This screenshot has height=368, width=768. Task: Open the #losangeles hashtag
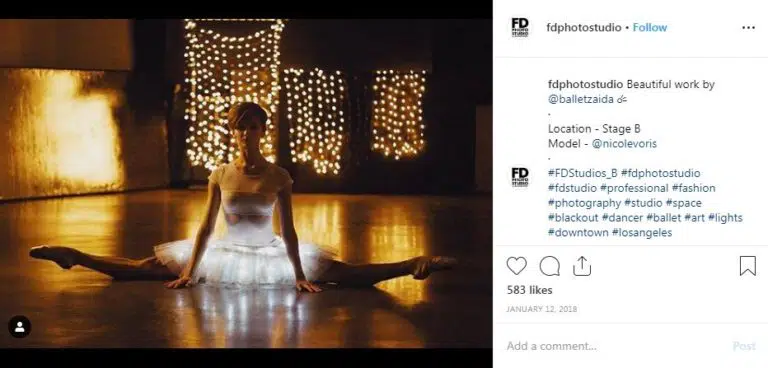tap(642, 233)
